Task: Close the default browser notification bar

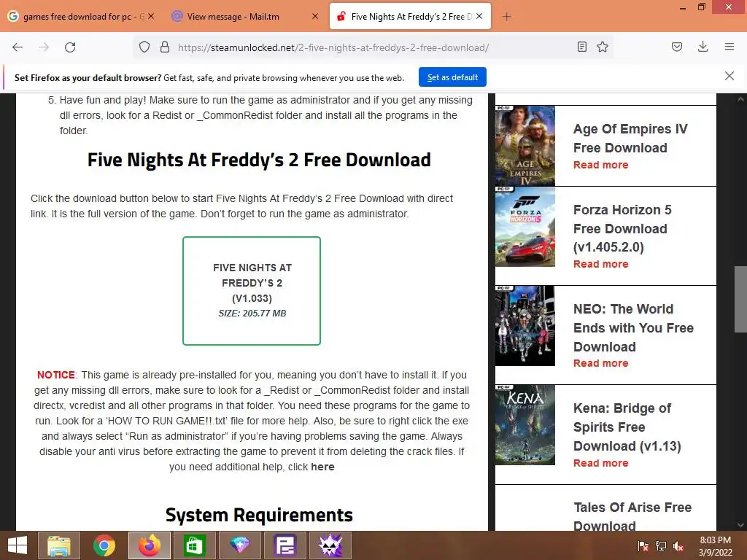Action: (729, 76)
